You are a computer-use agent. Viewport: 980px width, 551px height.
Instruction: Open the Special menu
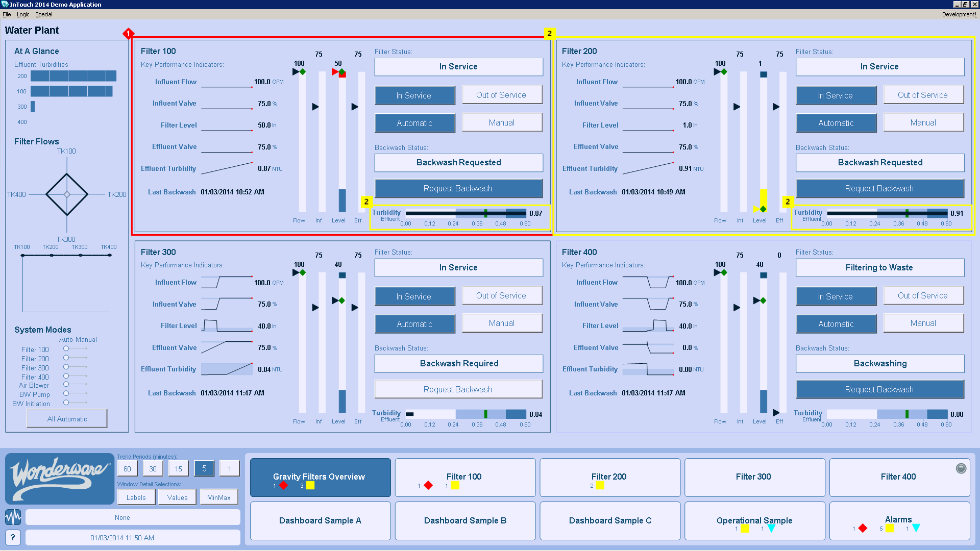44,14
